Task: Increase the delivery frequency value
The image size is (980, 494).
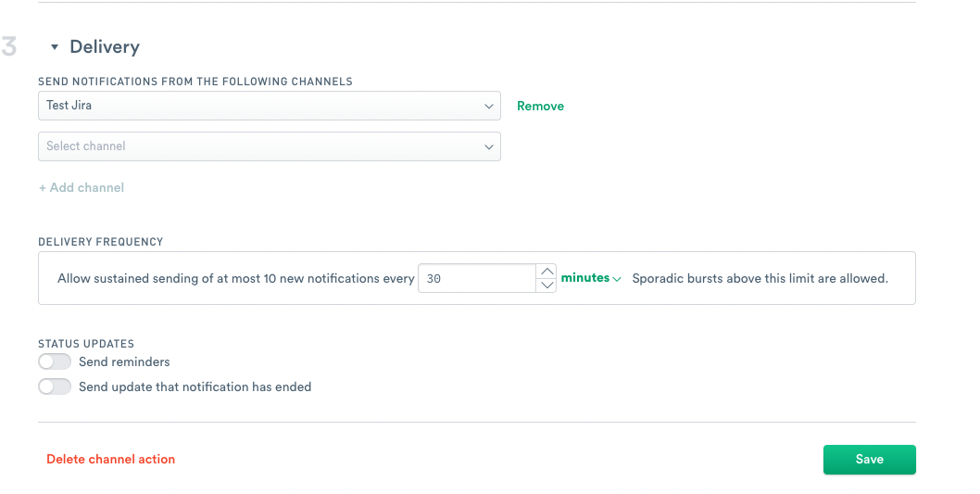Action: pyautogui.click(x=547, y=272)
